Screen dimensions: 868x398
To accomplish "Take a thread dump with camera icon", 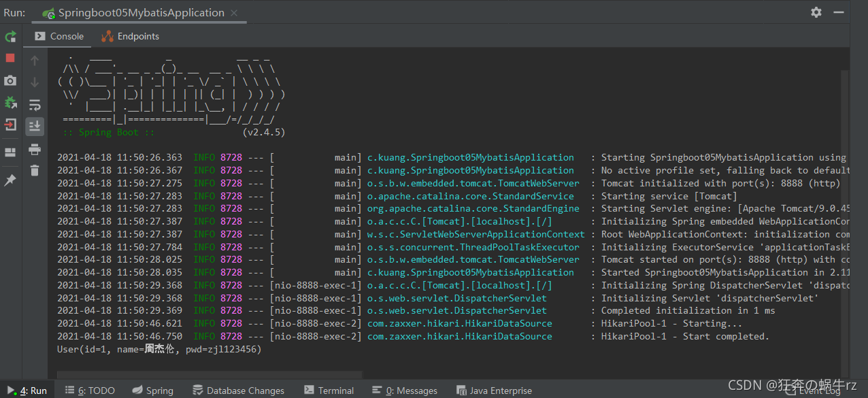I will (x=10, y=81).
